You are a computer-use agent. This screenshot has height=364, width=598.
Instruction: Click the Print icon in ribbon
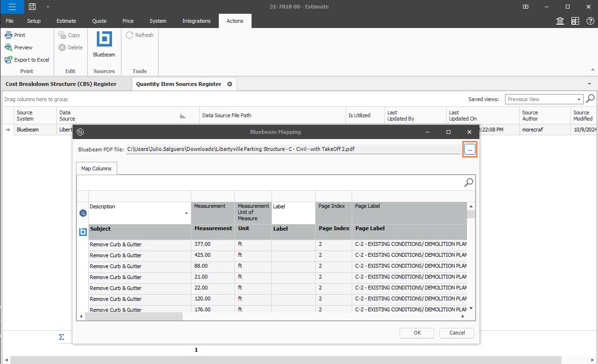(x=9, y=35)
